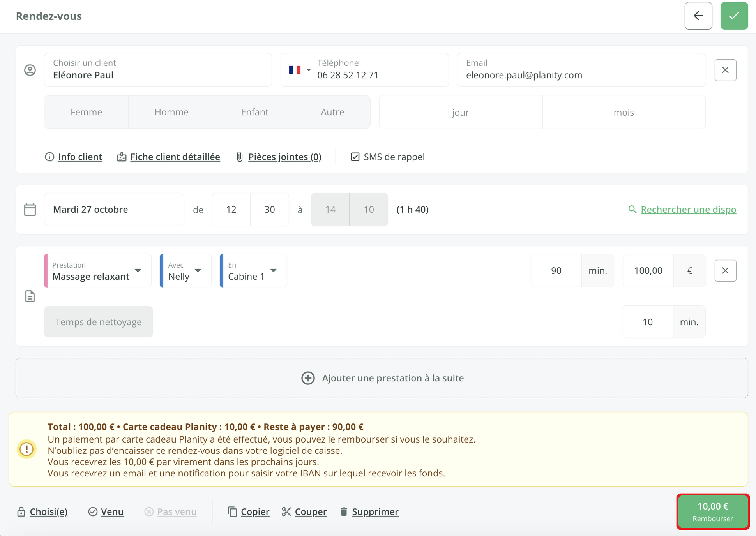
Task: Click the start hour 12 field
Action: point(231,210)
